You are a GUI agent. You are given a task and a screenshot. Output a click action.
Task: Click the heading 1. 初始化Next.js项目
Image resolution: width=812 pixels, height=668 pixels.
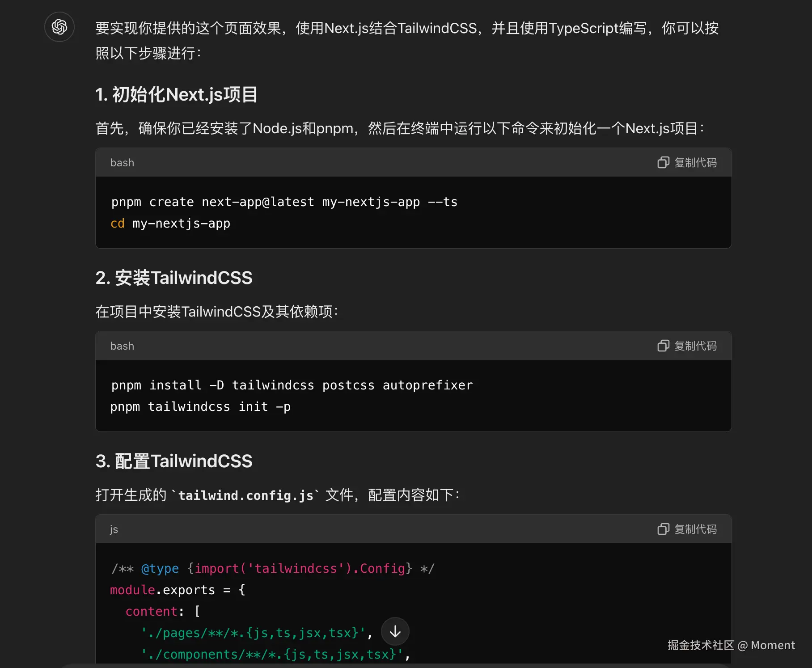tap(176, 95)
